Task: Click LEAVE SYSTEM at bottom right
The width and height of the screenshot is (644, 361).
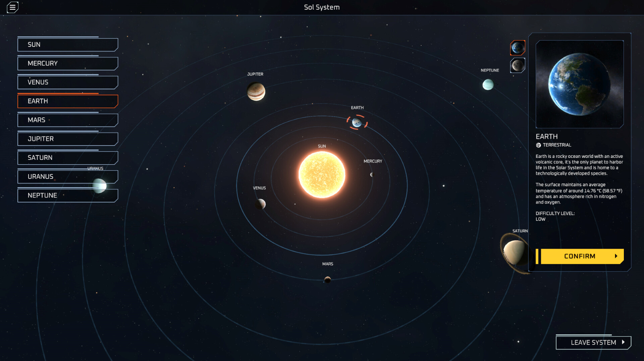Action: click(x=593, y=342)
